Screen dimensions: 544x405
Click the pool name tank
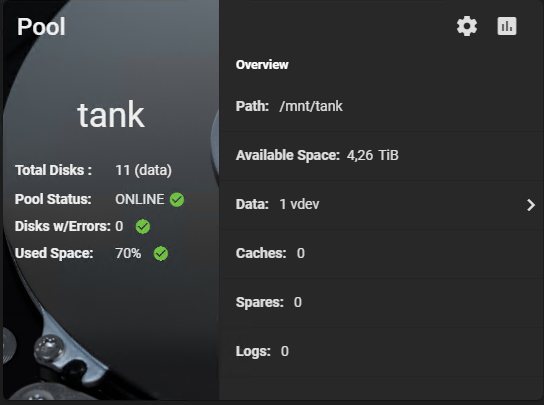point(111,115)
